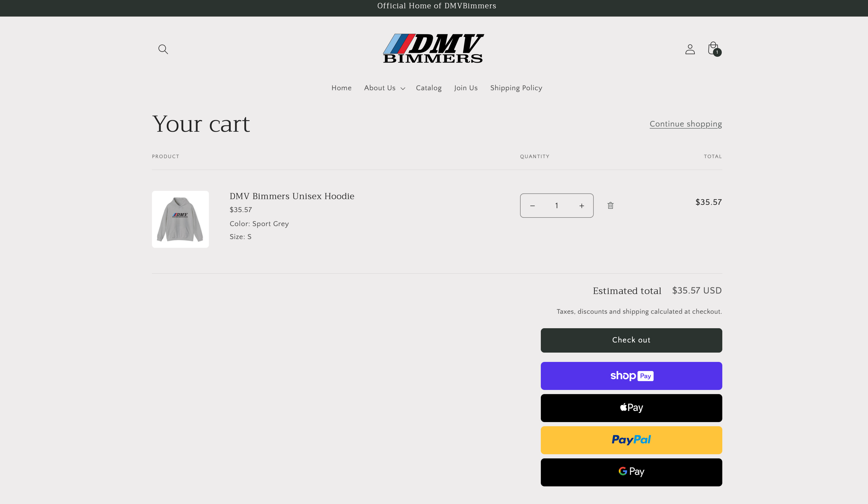View the Shipping Policy page
Image resolution: width=868 pixels, height=504 pixels.
516,88
